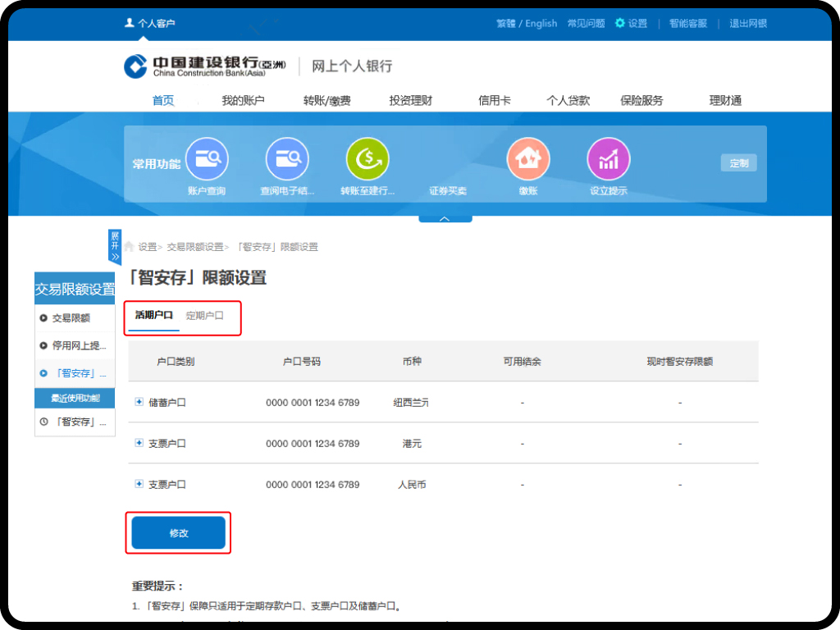Expand the sidebar with 展开 handle
The image size is (840, 630).
tap(115, 247)
